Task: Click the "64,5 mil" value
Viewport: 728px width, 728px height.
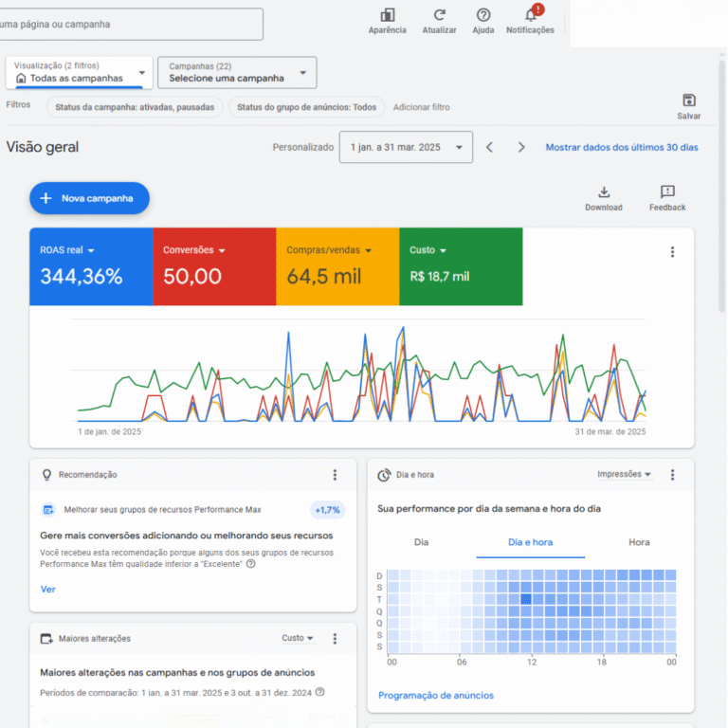Action: click(324, 277)
